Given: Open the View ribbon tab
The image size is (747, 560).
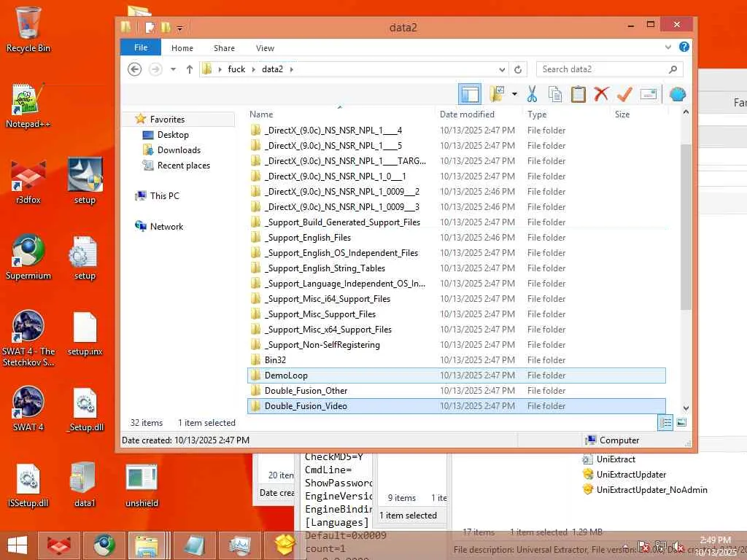Looking at the screenshot, I should pos(265,48).
